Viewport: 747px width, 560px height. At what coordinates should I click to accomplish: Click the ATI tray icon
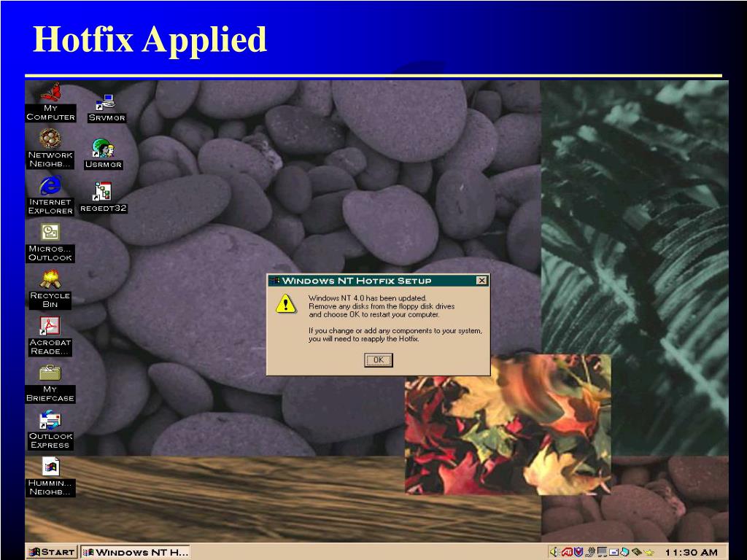coord(567,552)
